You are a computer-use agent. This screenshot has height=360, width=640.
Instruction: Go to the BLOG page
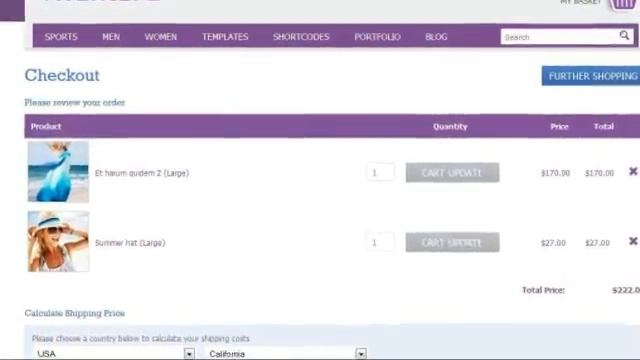(436, 37)
